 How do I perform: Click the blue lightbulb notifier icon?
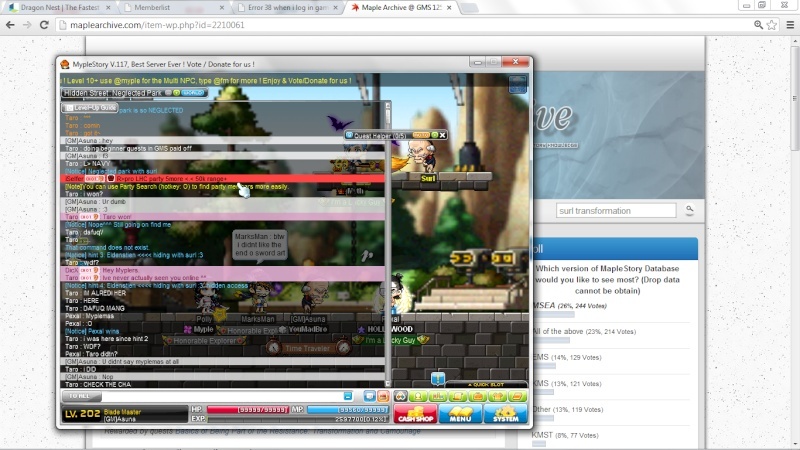pyautogui.click(x=438, y=379)
